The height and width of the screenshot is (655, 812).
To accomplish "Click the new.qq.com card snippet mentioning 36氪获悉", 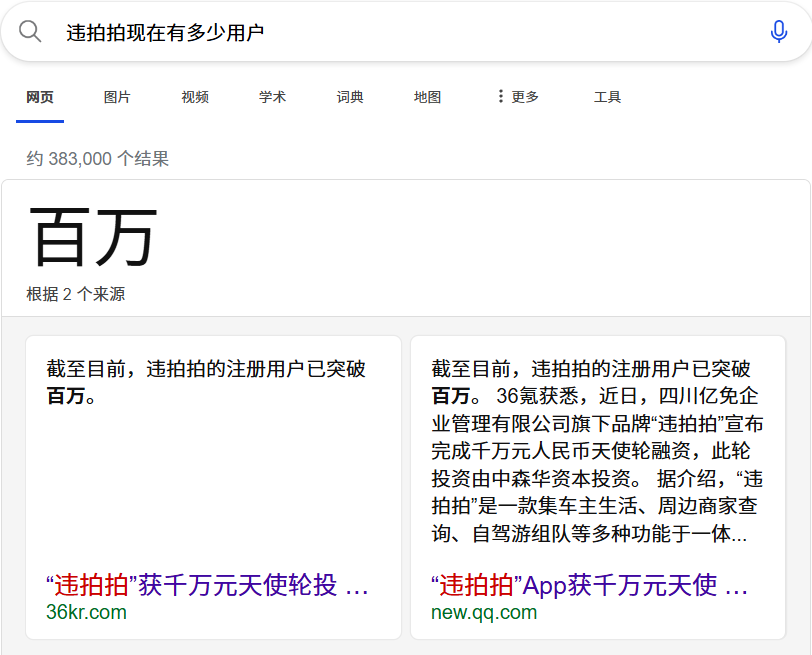I will [597, 451].
